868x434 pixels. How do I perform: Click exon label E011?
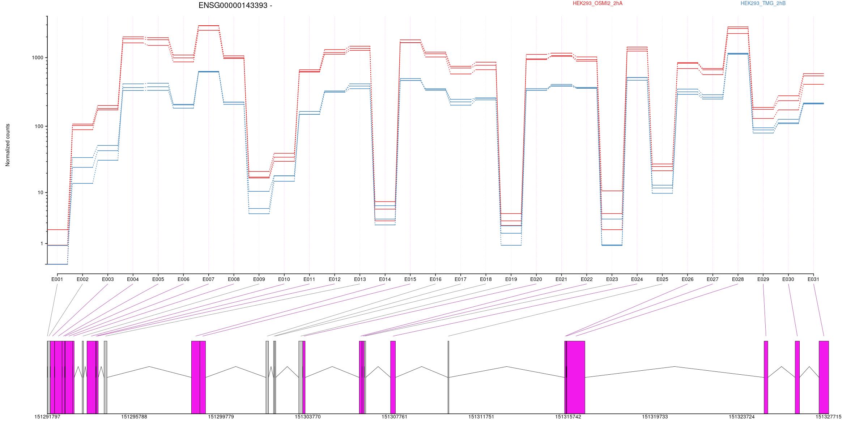click(309, 279)
